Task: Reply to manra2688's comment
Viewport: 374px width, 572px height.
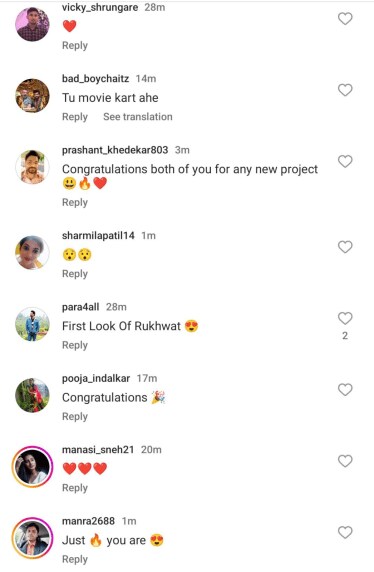Action: (x=75, y=559)
